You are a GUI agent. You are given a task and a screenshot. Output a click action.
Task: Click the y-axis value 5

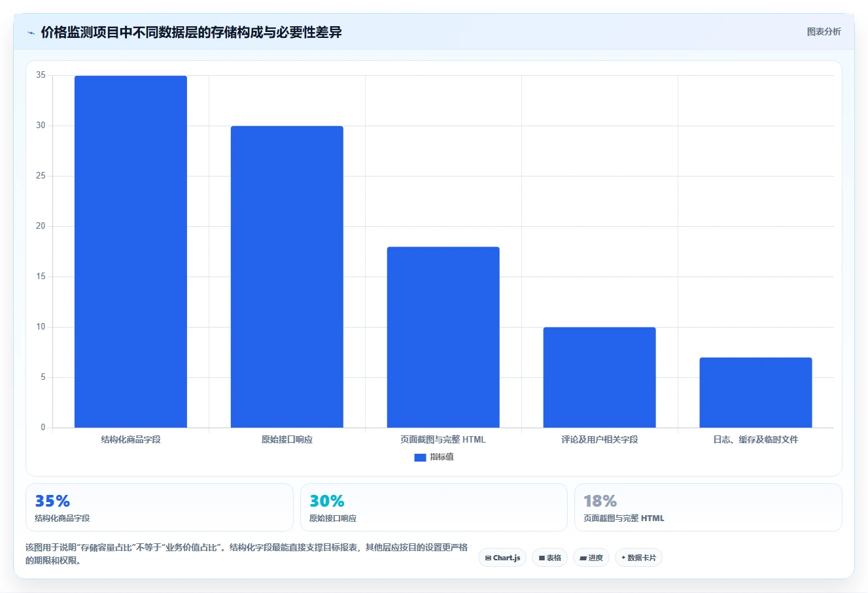(x=43, y=377)
